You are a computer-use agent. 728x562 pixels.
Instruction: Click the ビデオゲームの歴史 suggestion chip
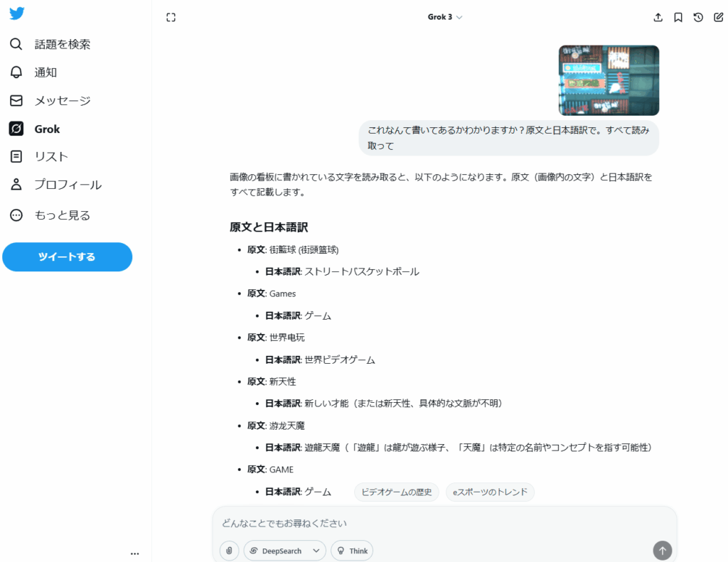397,492
